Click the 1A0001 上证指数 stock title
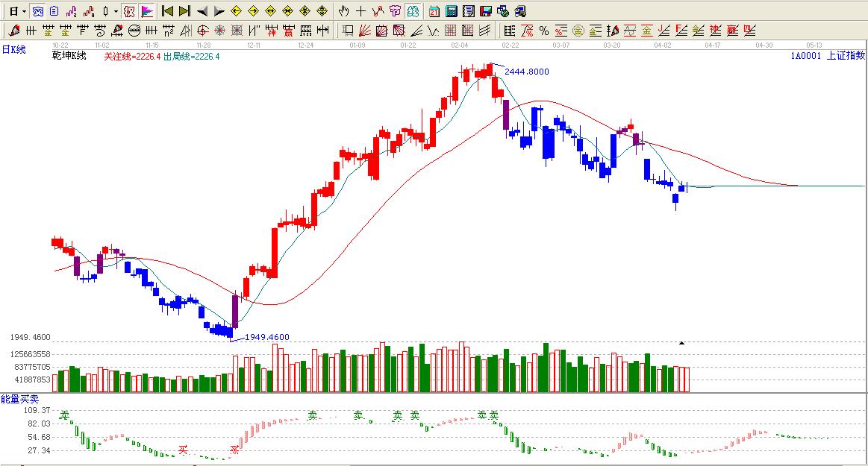 point(827,55)
